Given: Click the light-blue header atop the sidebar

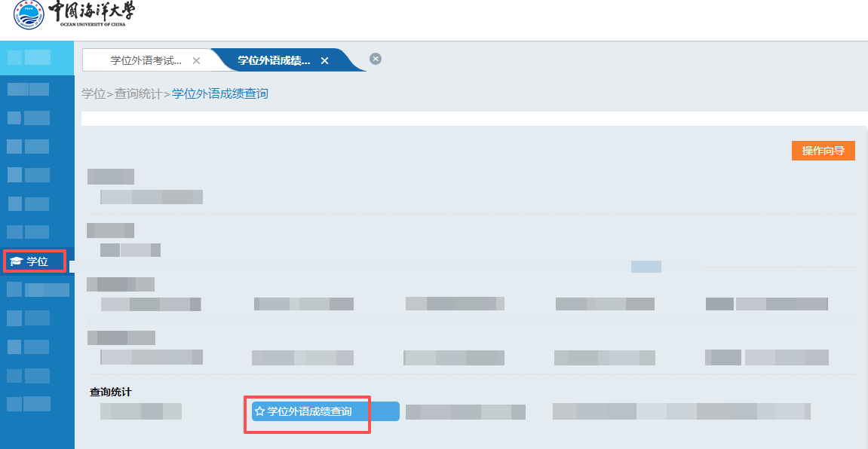Looking at the screenshot, I should 37,57.
